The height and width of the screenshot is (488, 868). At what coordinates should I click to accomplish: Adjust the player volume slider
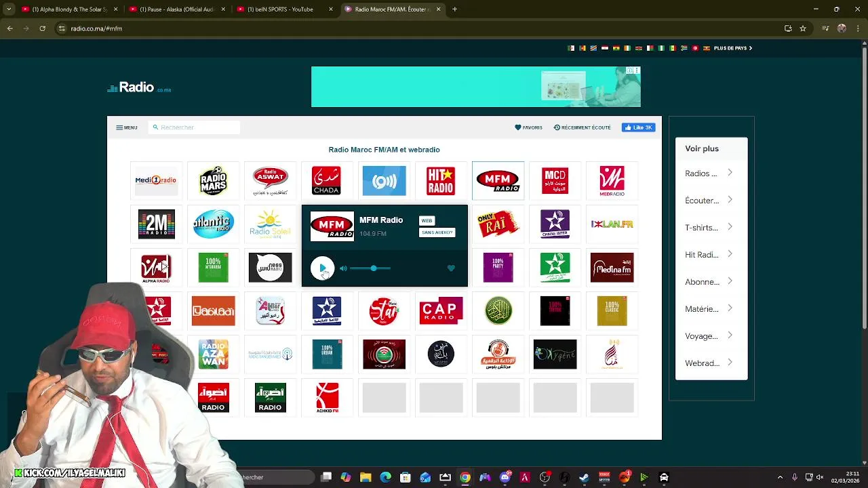click(x=370, y=268)
